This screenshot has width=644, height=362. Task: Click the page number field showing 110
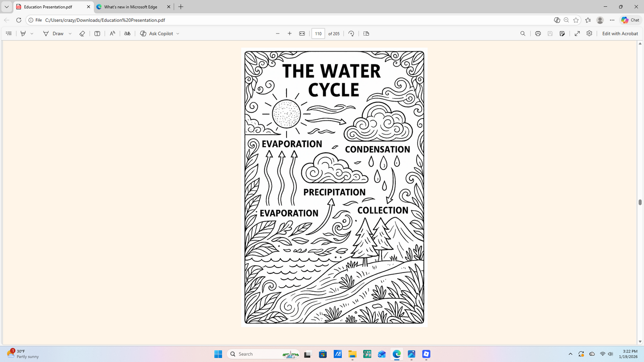(318, 33)
